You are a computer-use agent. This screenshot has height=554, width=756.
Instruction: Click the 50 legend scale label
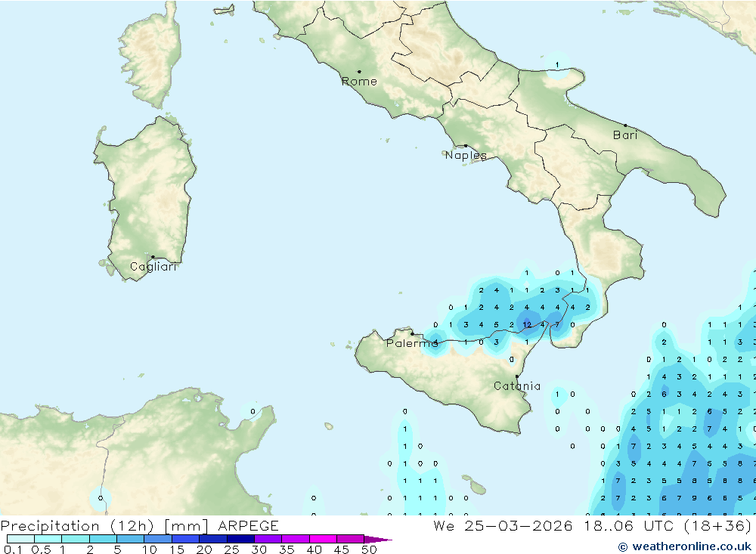click(x=369, y=549)
